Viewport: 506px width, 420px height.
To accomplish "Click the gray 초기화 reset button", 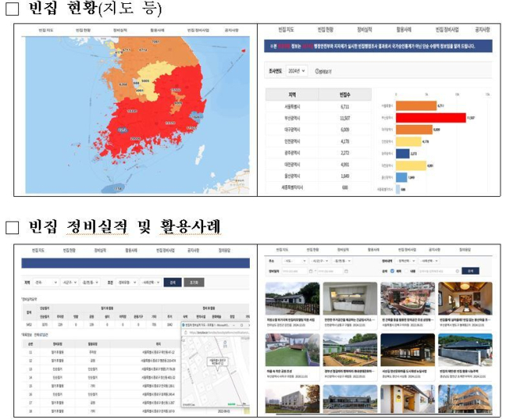I will 194,282.
